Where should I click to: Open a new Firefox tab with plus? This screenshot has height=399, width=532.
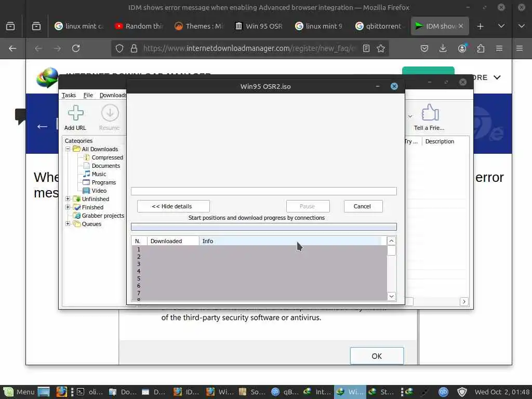[x=480, y=26]
